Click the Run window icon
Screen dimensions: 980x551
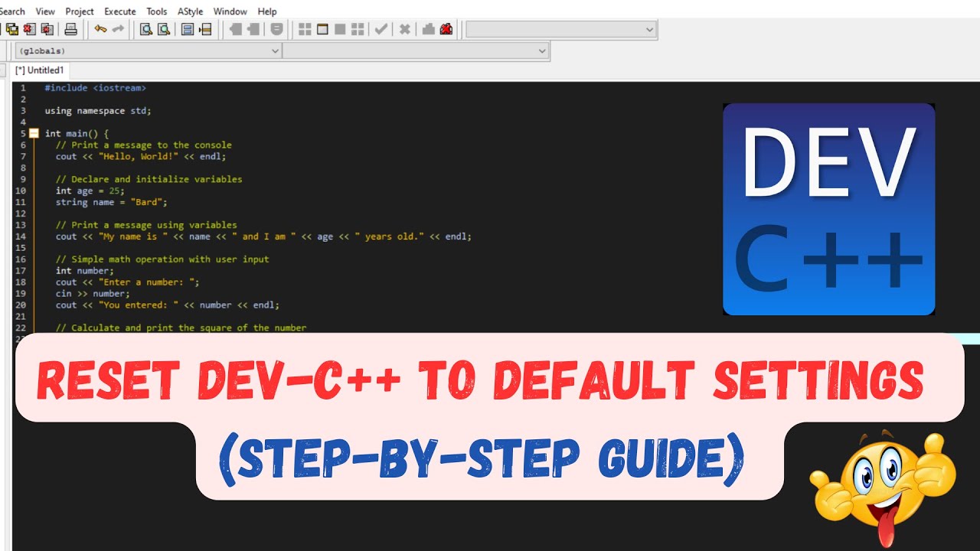point(322,29)
